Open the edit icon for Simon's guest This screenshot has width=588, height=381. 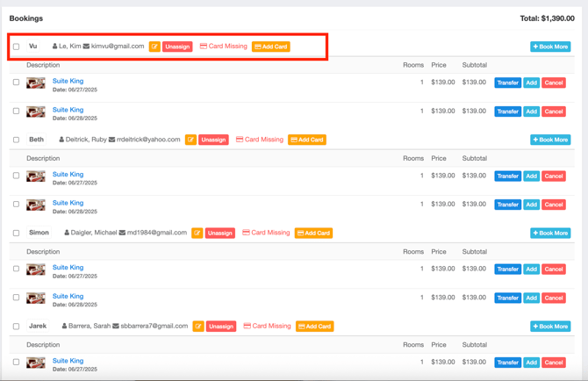point(197,234)
